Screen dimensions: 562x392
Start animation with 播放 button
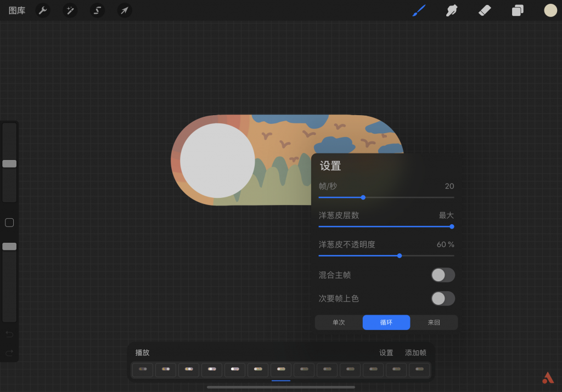[142, 353]
